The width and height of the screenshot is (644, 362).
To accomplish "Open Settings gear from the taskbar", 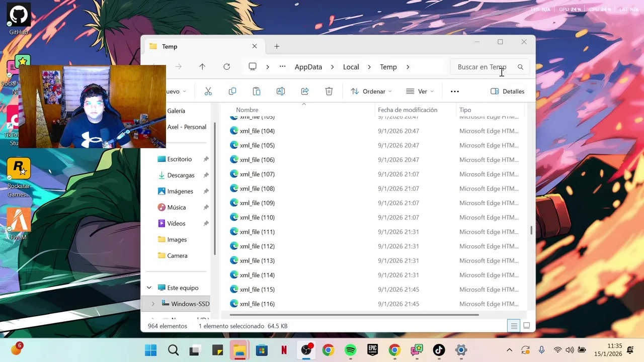I will pyautogui.click(x=461, y=350).
